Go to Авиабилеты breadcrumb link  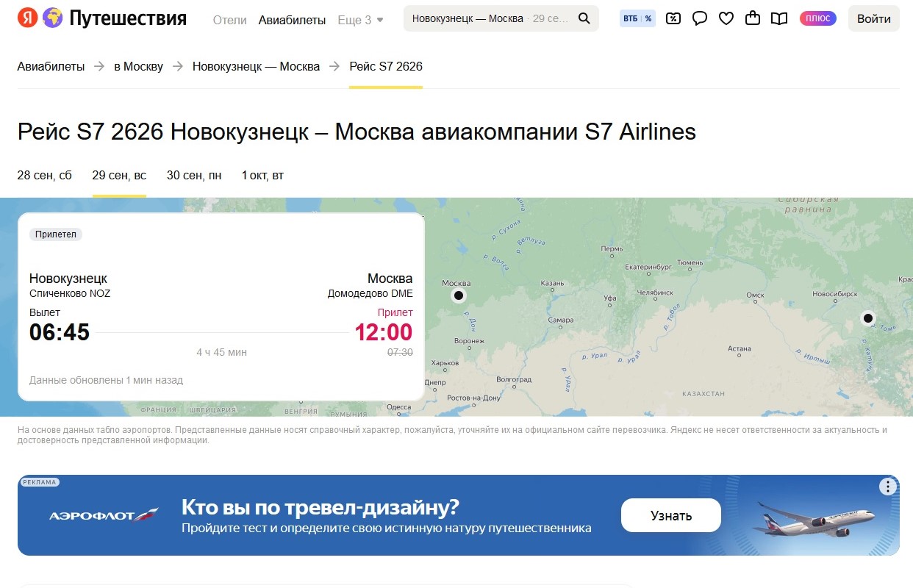[51, 66]
